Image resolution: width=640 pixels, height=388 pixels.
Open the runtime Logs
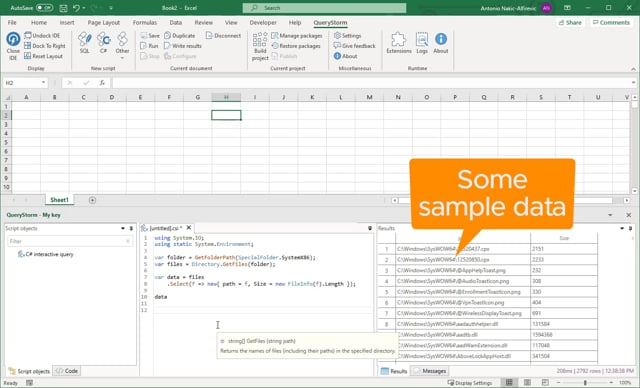pos(422,43)
